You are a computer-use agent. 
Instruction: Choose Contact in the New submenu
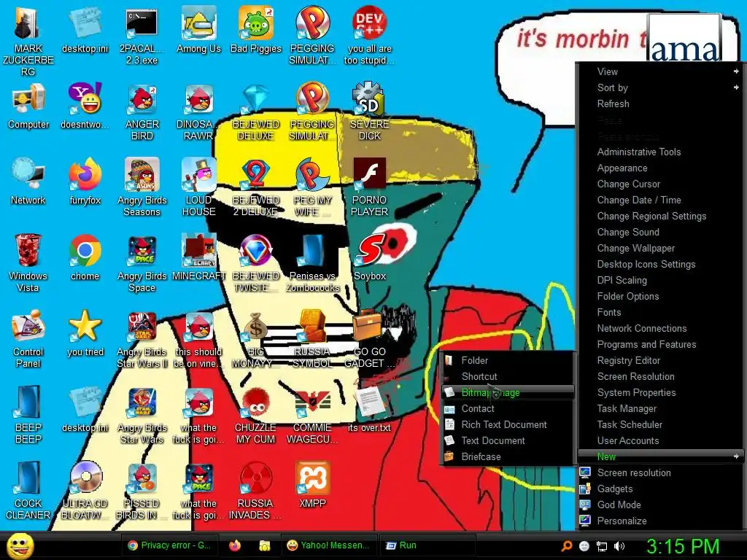508,408
